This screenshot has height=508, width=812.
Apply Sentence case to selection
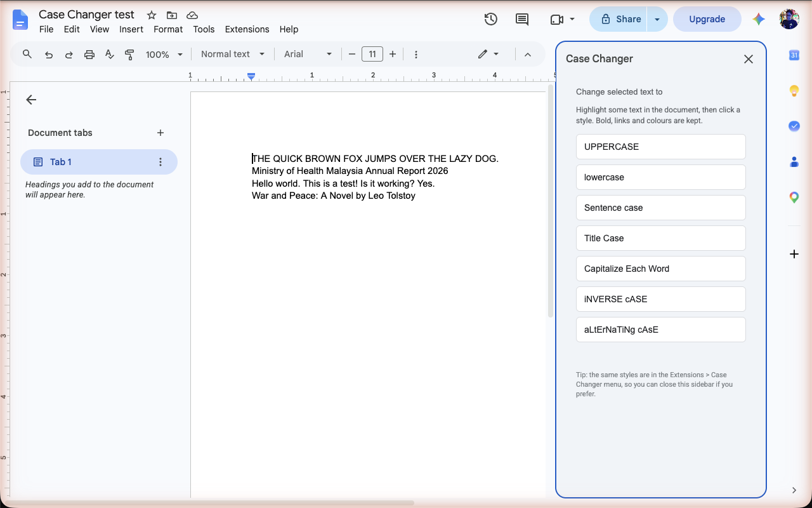coord(660,208)
